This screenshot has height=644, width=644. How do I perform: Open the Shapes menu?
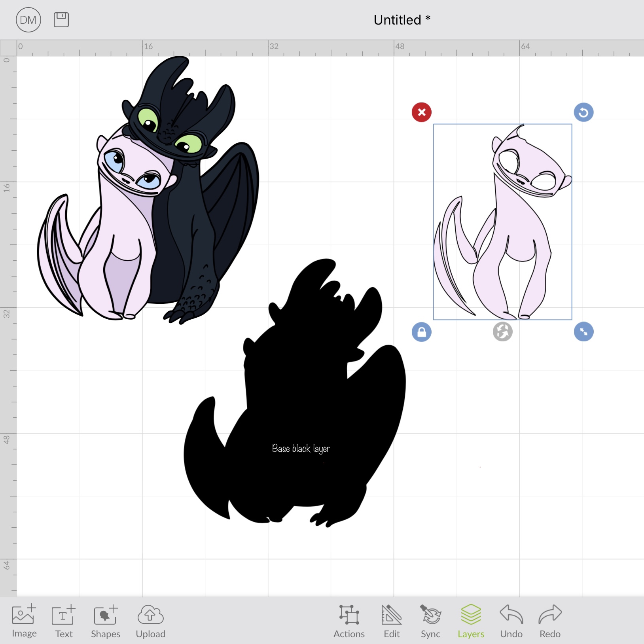(105, 621)
